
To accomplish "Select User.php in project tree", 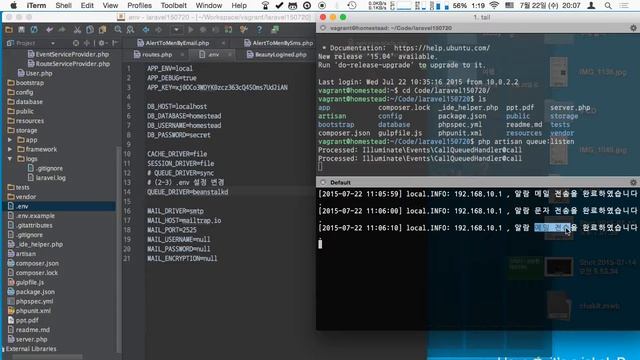I will (x=35, y=73).
